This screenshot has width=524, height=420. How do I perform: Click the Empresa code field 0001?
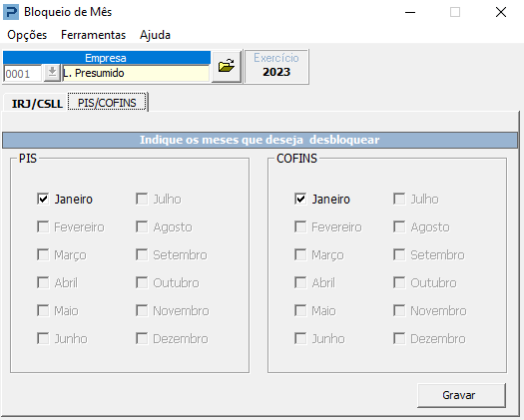pos(22,73)
